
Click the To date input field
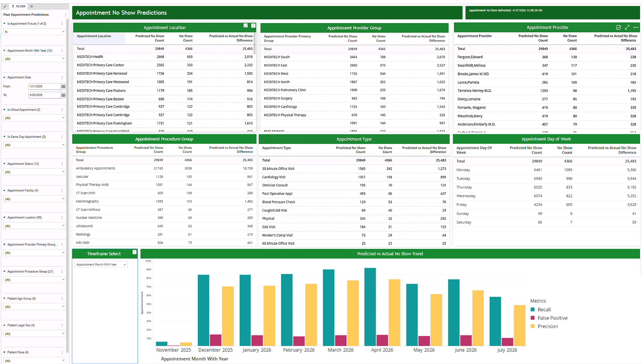(44, 95)
